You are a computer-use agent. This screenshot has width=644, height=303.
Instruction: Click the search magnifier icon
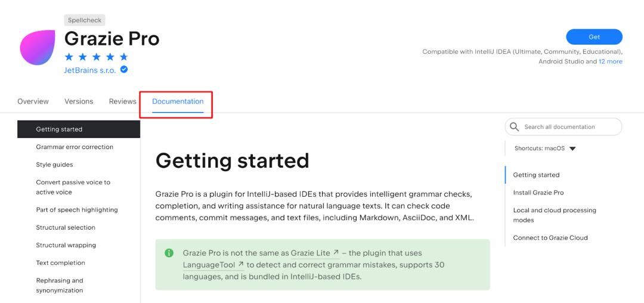[x=514, y=127]
